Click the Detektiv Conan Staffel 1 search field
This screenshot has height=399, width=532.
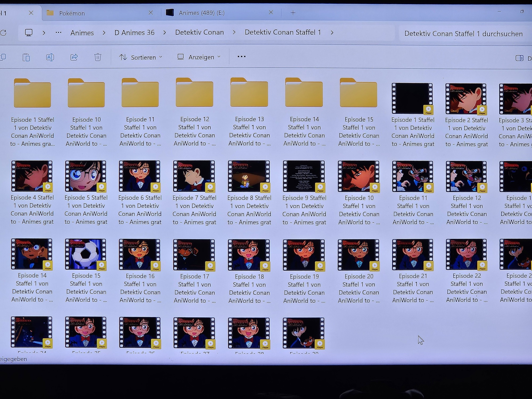pyautogui.click(x=463, y=34)
